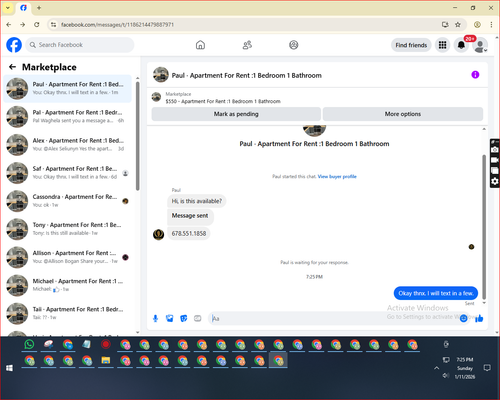Open Chrome profile icon

(477, 25)
